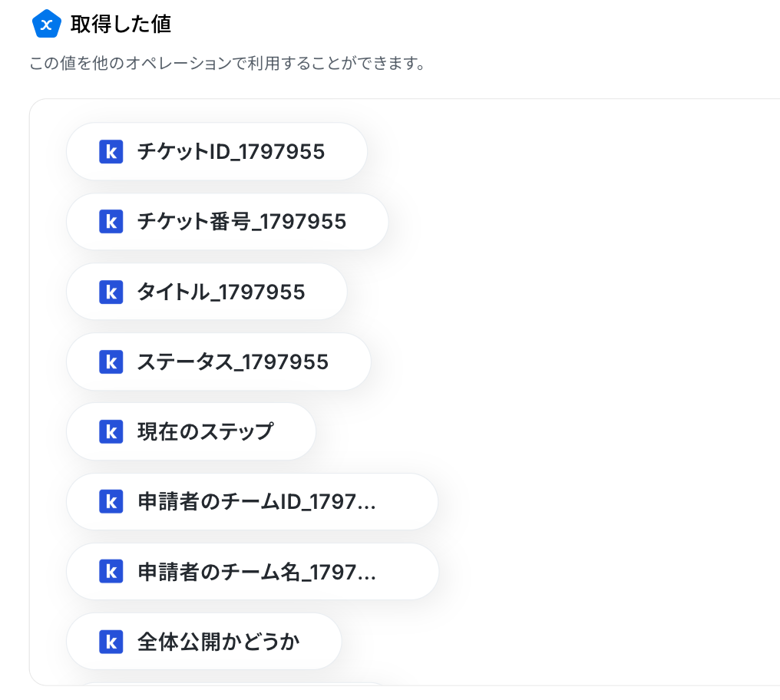Pick the ステータス_1797955 value pill
This screenshot has height=700, width=780.
218,362
